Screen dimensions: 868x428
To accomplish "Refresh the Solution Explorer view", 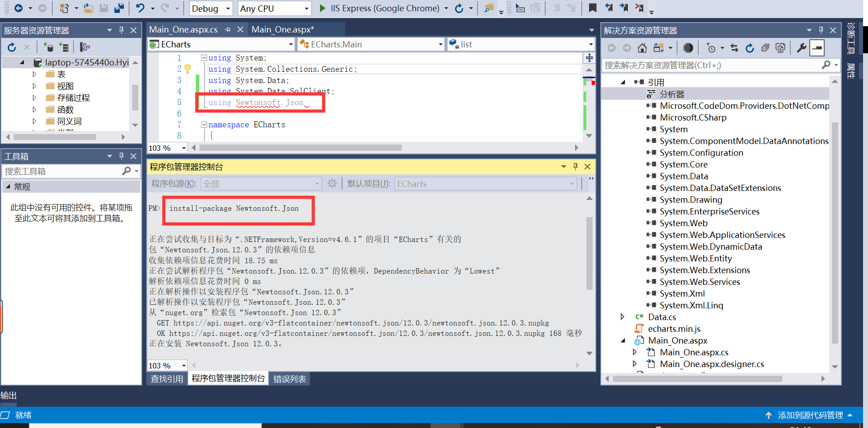I will point(749,48).
